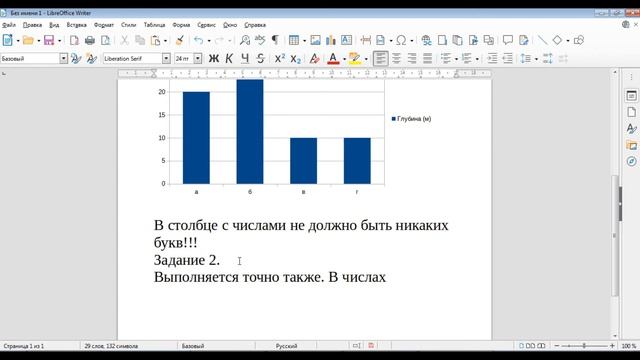Open the font size 24 пт dropdown
This screenshot has height=360, width=640.
tap(198, 58)
